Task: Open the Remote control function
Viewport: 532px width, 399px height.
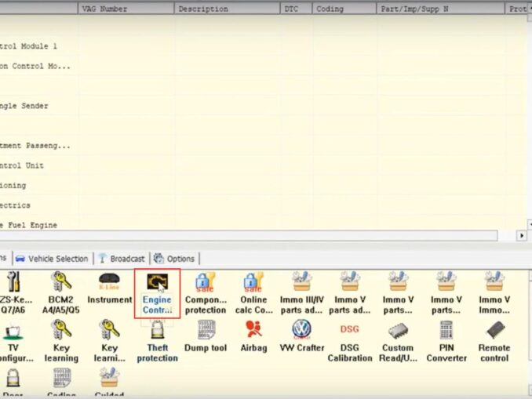Action: click(494, 341)
